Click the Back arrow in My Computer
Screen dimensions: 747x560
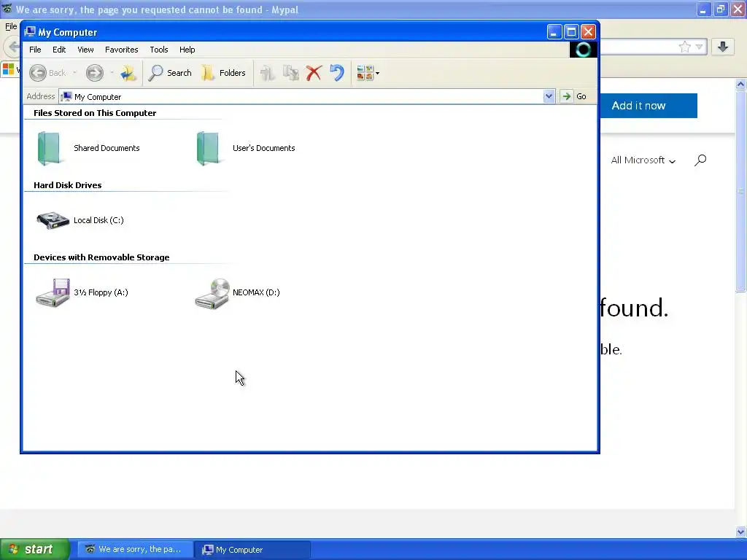38,73
